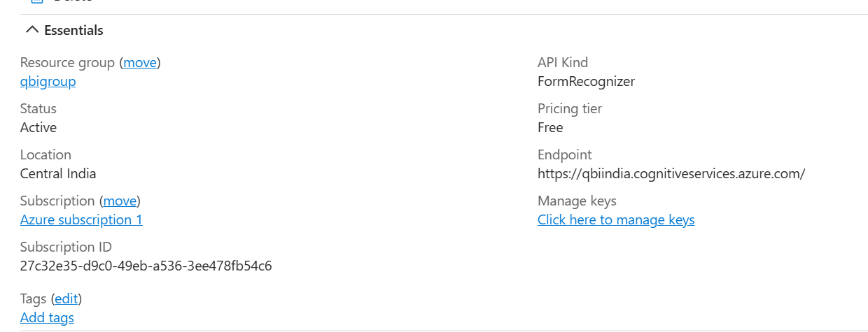The image size is (868, 332).
Task: Open the qbigroup resource group
Action: (x=48, y=82)
